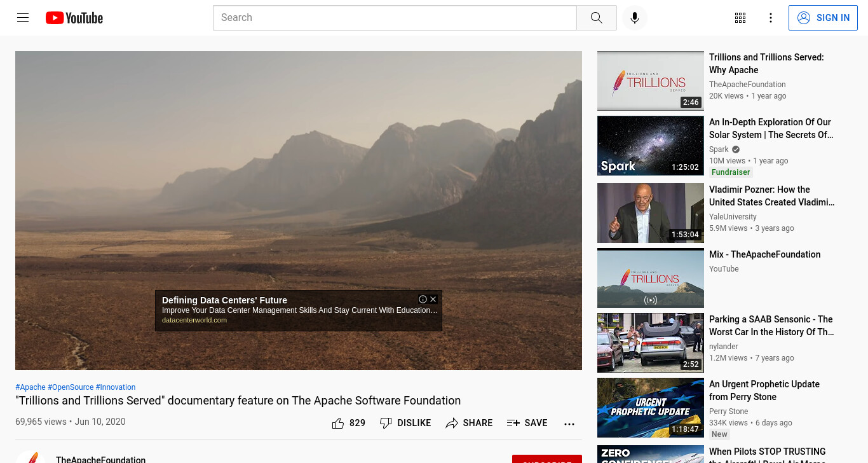Open title 'Parking a SAAB Sensonic'

pyautogui.click(x=771, y=326)
